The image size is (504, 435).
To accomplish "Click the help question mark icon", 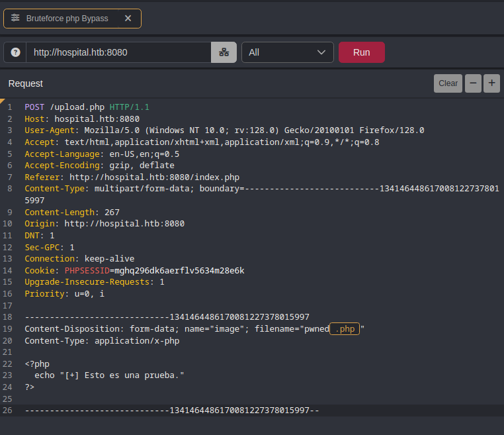I will click(x=15, y=52).
